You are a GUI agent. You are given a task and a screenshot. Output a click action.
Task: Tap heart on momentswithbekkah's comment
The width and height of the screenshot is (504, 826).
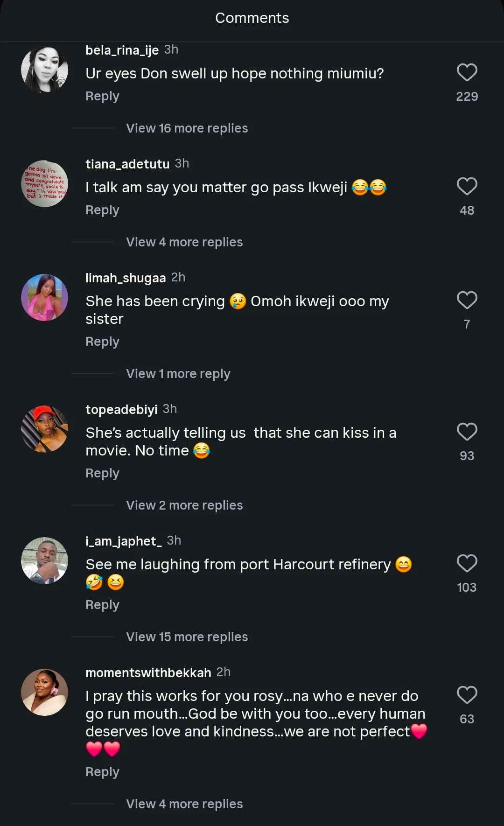coord(467,695)
